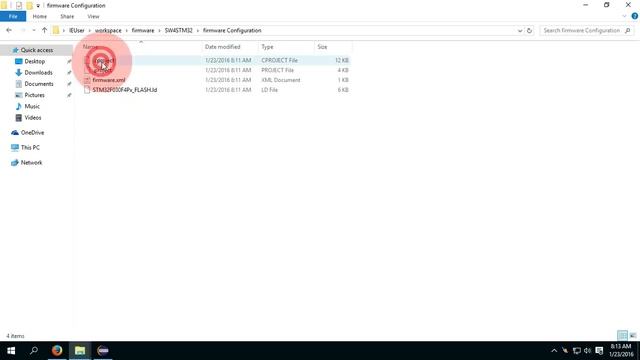Launch Firefox from the taskbar
640x360 pixels.
point(57,351)
